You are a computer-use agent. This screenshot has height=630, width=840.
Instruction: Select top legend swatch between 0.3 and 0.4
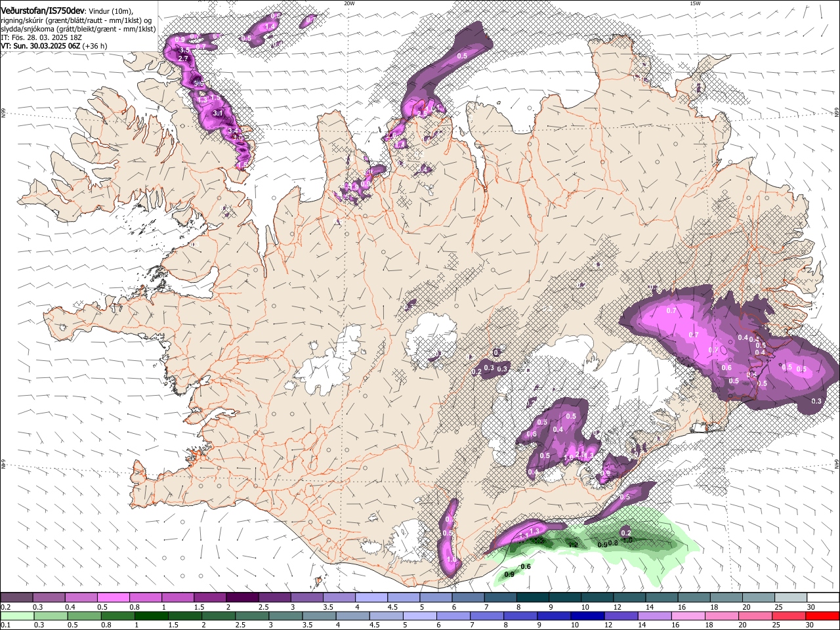click(x=49, y=598)
